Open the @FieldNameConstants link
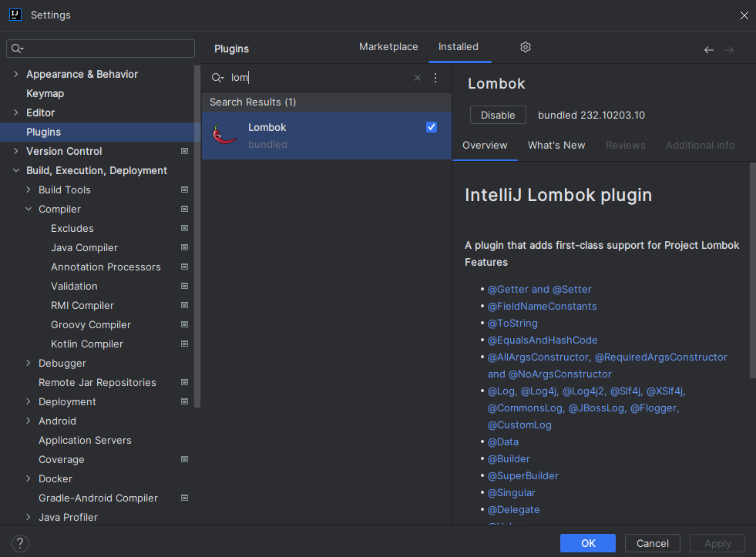756x557 pixels. (542, 307)
